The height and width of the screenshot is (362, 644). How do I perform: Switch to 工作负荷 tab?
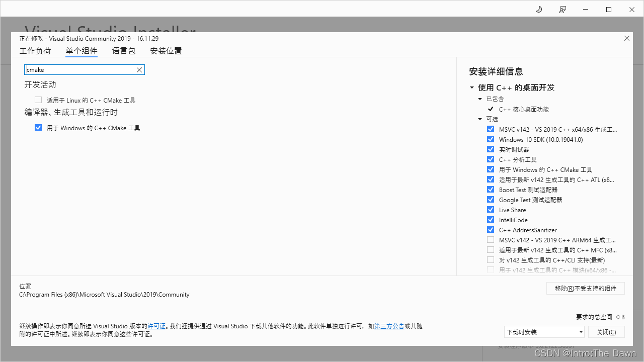pyautogui.click(x=35, y=51)
